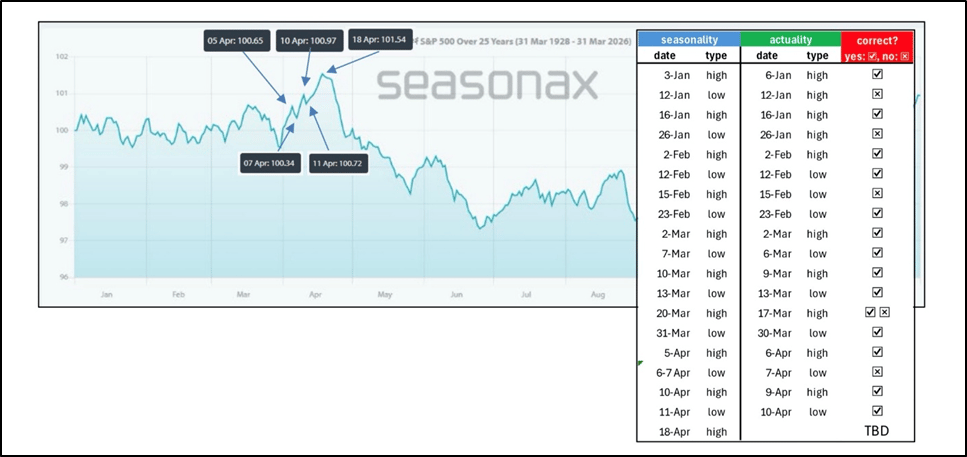
Task: Click the 'Apr' x-axis label
Action: pyautogui.click(x=316, y=295)
